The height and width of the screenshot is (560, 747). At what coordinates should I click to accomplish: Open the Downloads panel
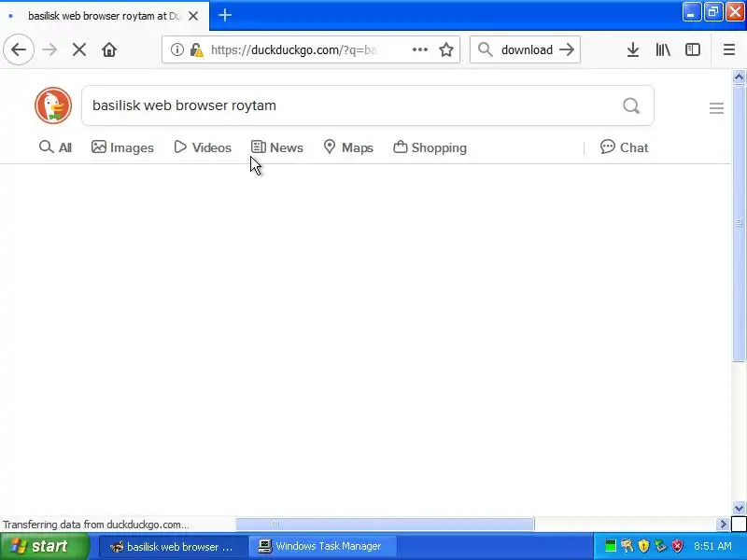tap(633, 49)
